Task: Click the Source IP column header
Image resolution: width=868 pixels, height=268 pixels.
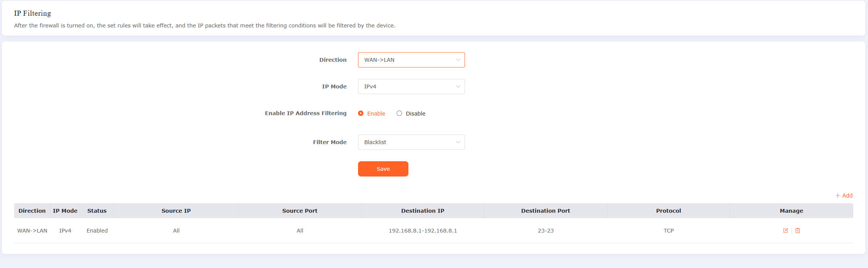Action: point(176,211)
